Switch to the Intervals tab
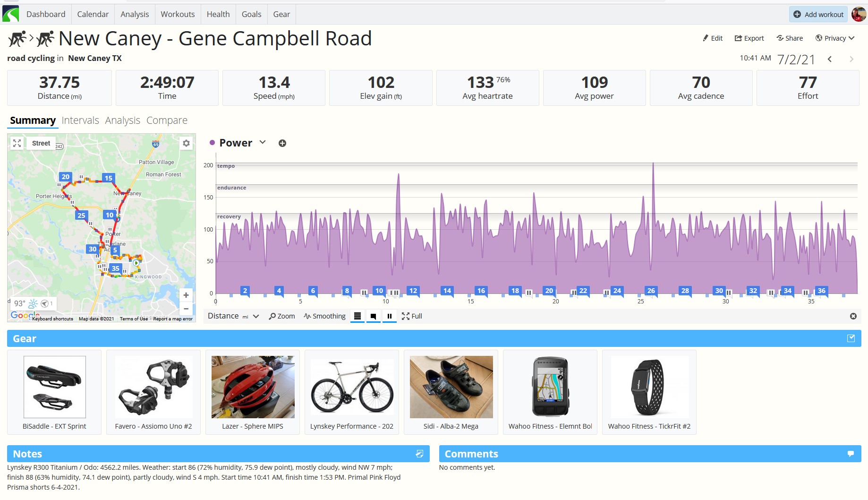Screen dimensions: 868x500 pos(80,121)
